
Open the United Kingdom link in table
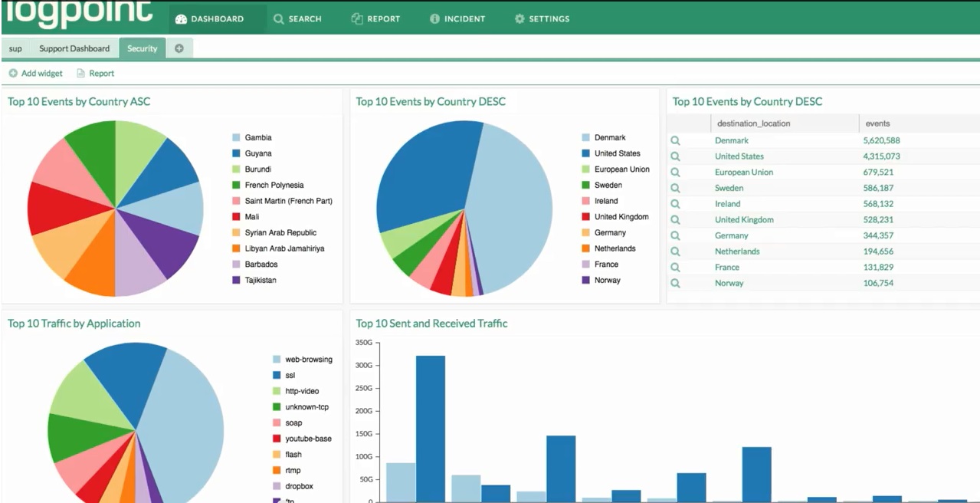pyautogui.click(x=743, y=220)
